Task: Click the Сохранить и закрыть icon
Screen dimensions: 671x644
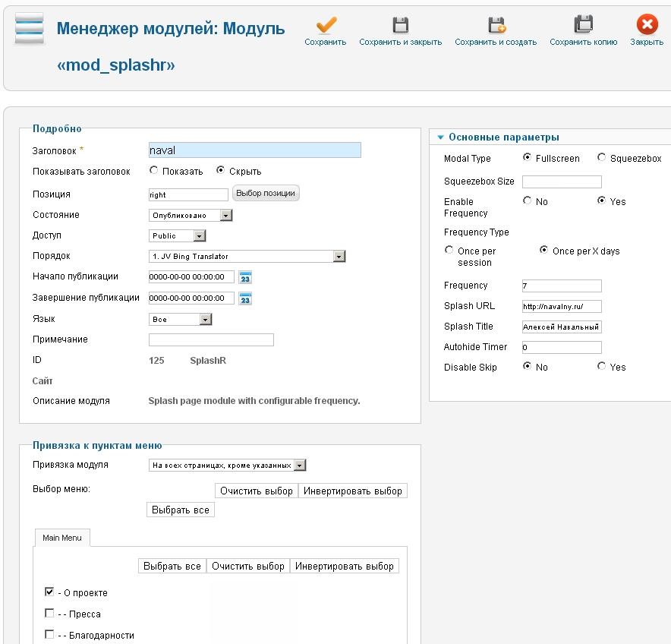Action: (400, 25)
